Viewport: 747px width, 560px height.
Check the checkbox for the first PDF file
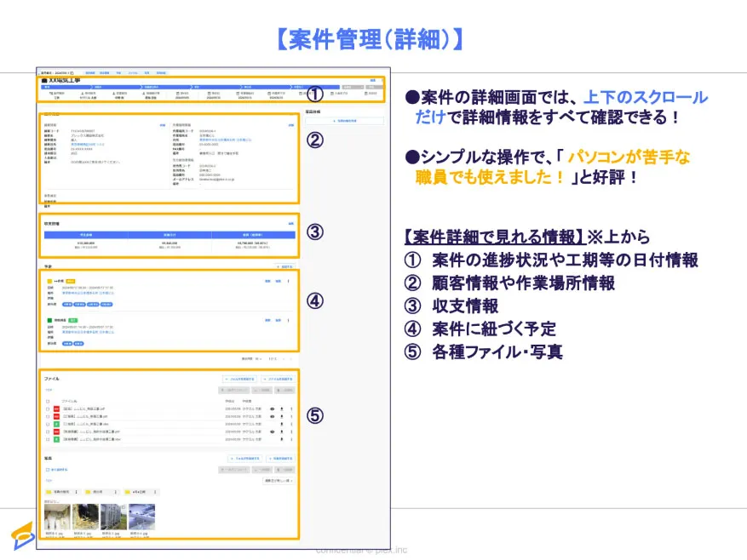(48, 409)
